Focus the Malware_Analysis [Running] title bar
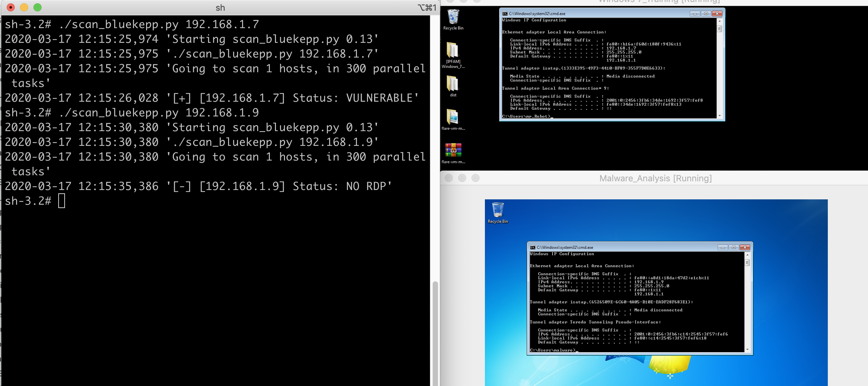This screenshot has width=868, height=386. point(655,178)
